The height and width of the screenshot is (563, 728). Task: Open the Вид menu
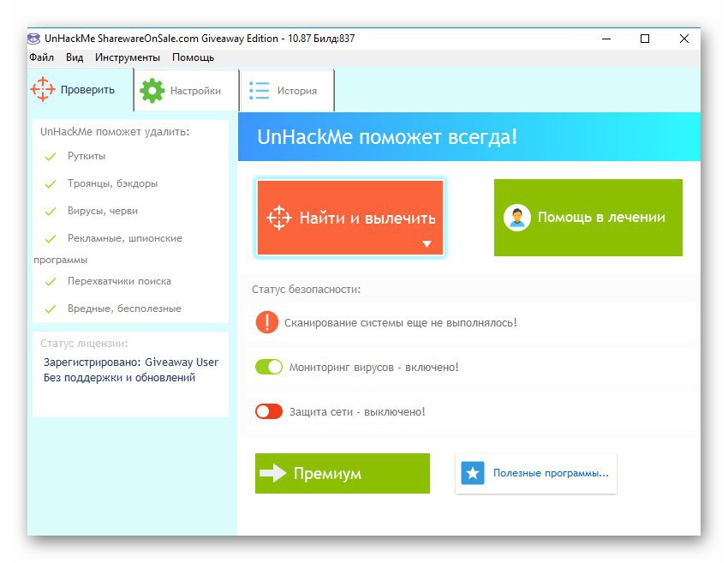point(75,57)
